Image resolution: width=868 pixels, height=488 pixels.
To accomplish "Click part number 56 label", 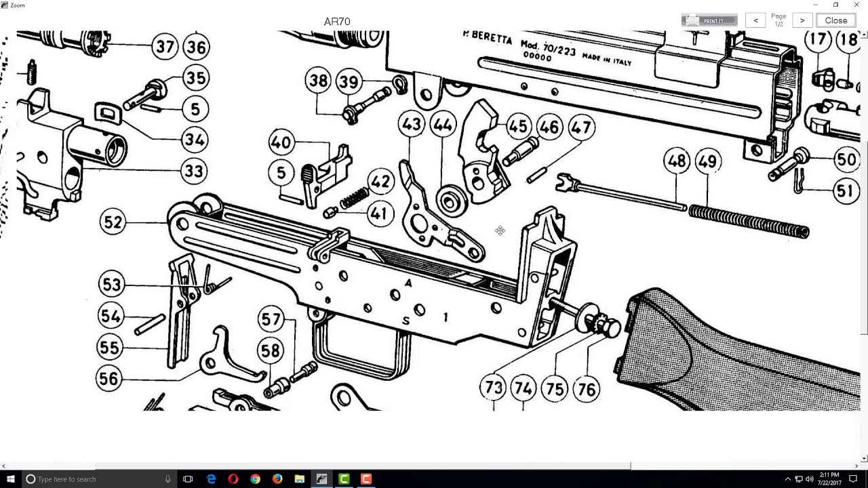I will 108,379.
